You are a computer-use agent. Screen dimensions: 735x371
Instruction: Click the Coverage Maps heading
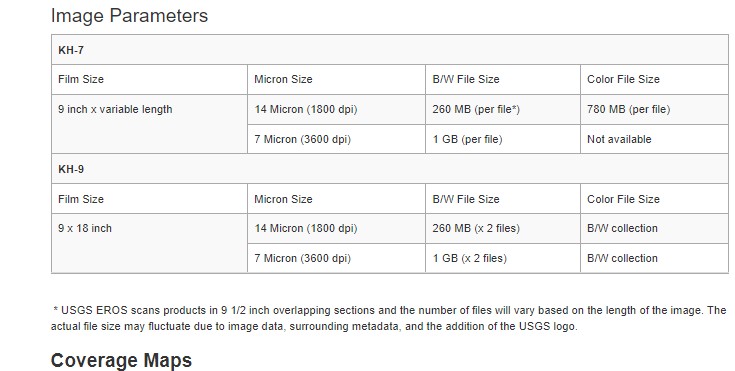[x=121, y=360]
